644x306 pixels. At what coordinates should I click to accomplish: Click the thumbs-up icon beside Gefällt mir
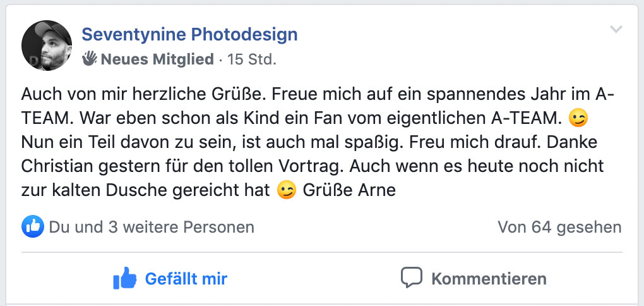click(x=124, y=278)
